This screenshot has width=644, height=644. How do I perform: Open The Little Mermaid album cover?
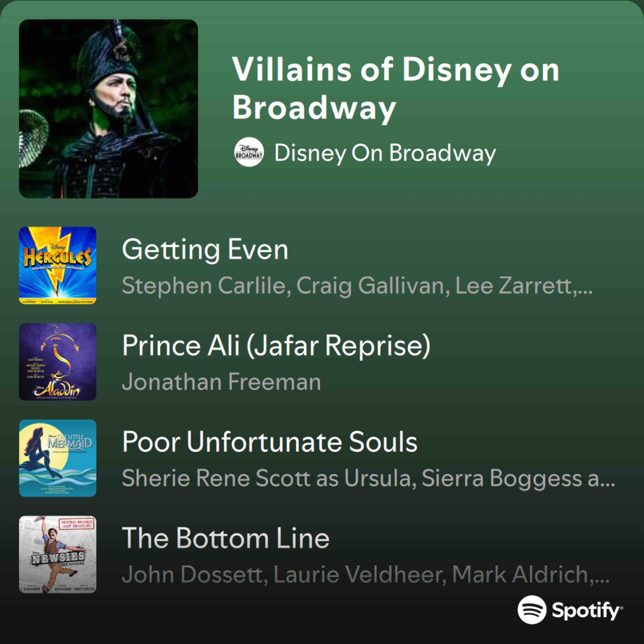(x=58, y=458)
